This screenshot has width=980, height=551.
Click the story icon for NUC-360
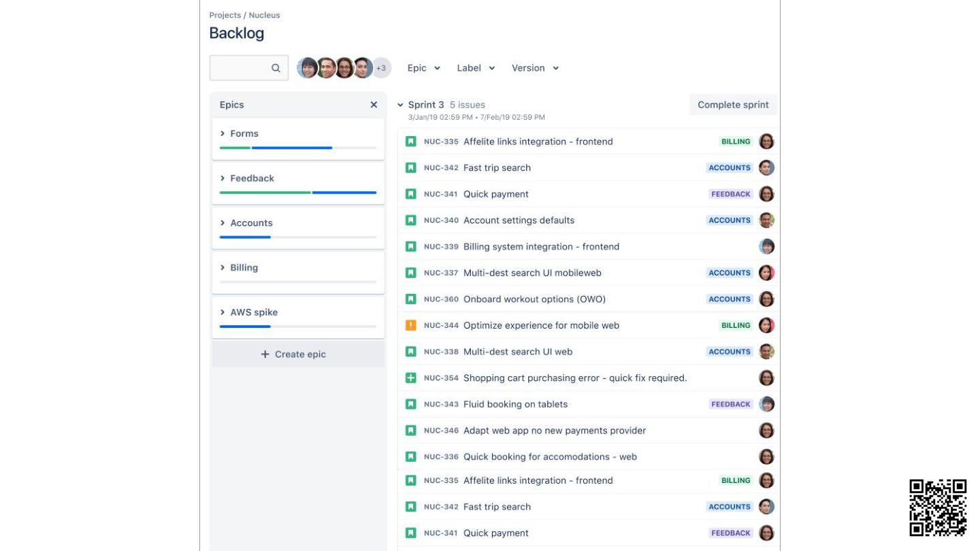[410, 299]
